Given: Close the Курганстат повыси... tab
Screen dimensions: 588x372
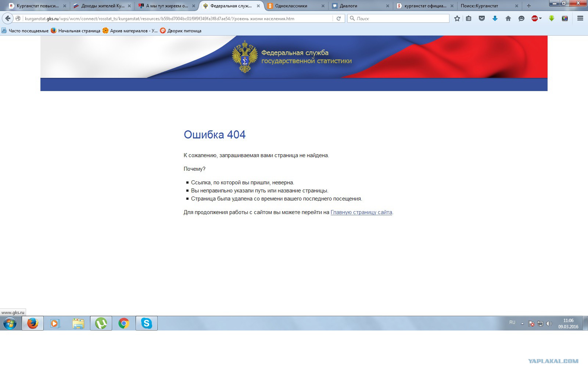Looking at the screenshot, I should click(65, 6).
